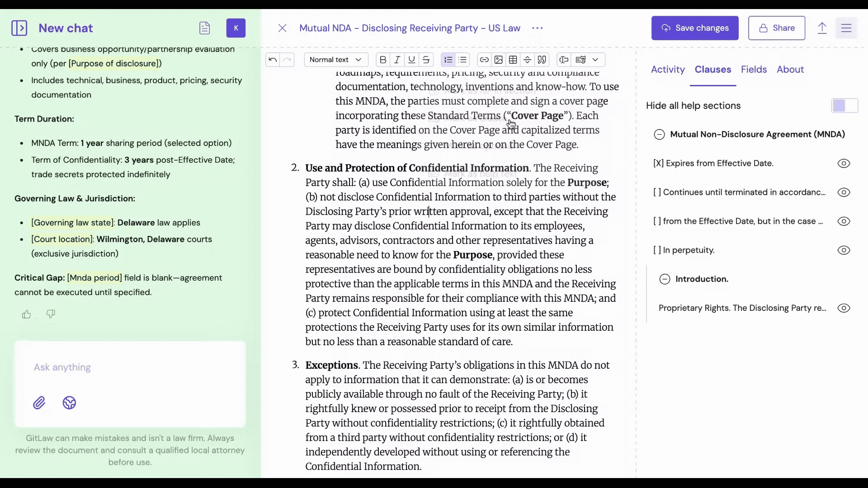Click the undo arrow in toolbar

273,60
